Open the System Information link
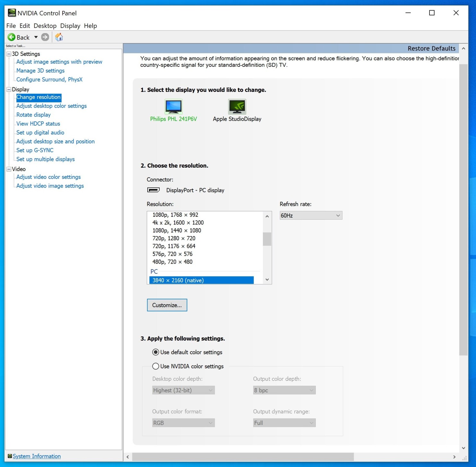 click(x=37, y=456)
